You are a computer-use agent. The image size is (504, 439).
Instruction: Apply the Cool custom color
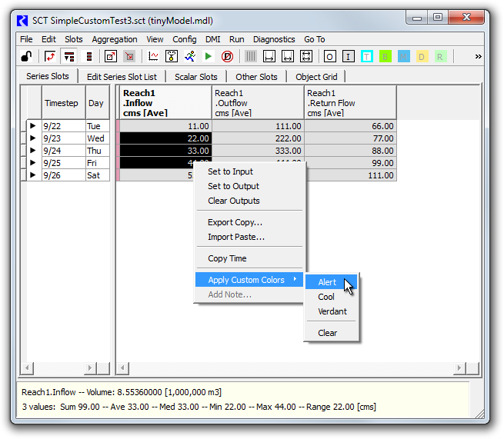tap(331, 297)
